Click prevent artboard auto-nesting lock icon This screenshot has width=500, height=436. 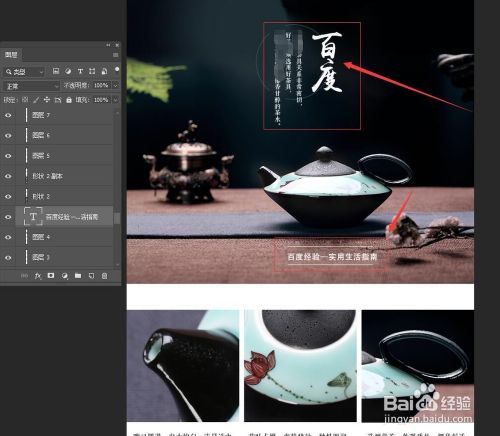(x=58, y=100)
